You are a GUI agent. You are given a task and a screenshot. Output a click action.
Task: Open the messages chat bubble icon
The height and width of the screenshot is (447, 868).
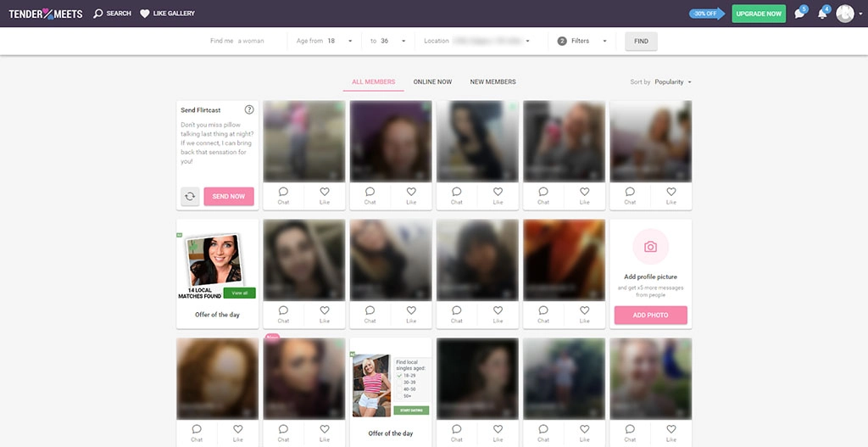pyautogui.click(x=799, y=14)
